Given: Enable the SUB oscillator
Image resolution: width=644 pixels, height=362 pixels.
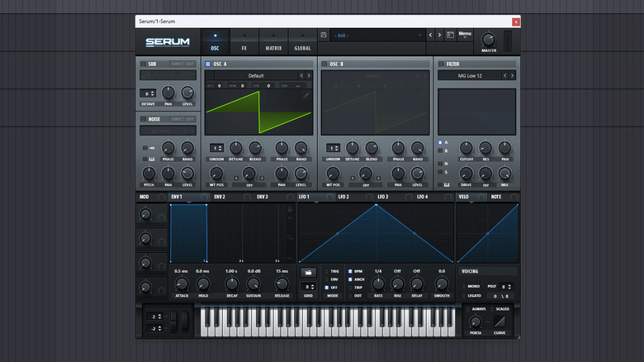Looking at the screenshot, I should pos(142,64).
